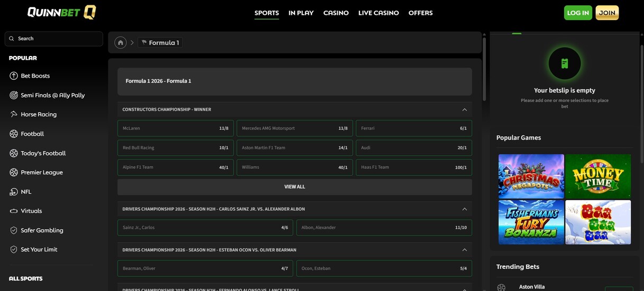Select Albon, Alexander at 11/10

coord(384,228)
